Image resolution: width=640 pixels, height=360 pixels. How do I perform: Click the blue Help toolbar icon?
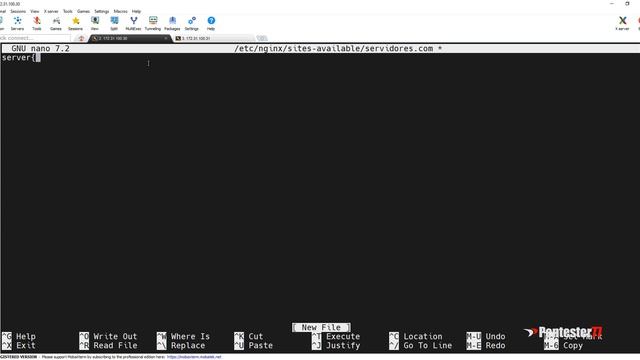211,23
